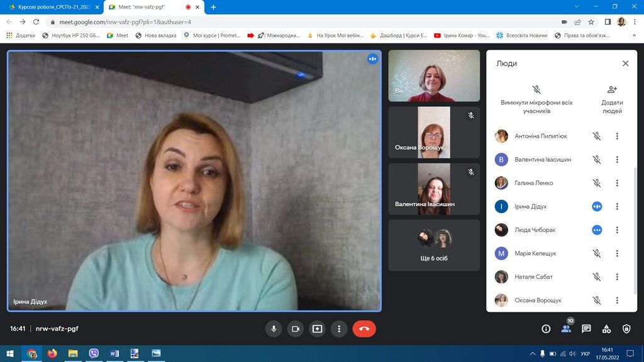Screen dimensions: 644x362
Task: Open the activities panel icon
Action: point(606,329)
